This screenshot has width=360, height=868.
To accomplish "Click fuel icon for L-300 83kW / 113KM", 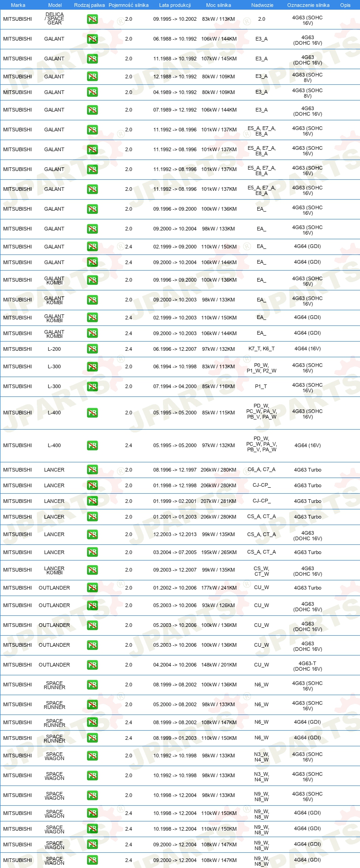I will pyautogui.click(x=93, y=367).
